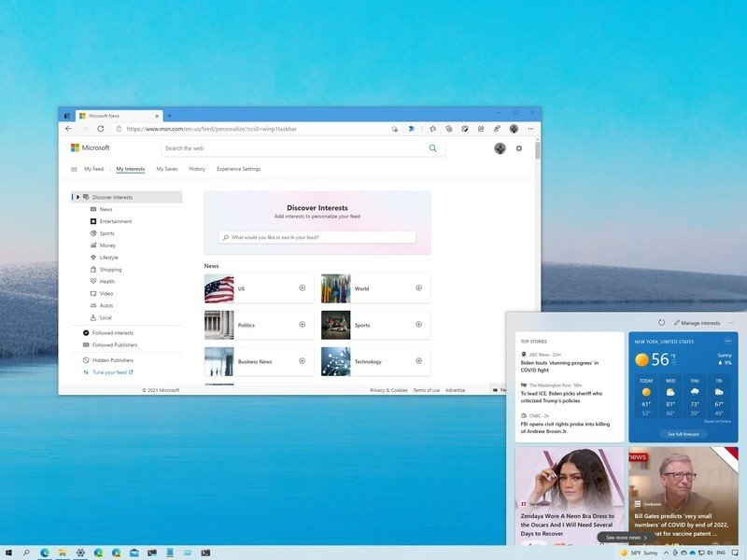Image resolution: width=747 pixels, height=560 pixels.
Task: Follow the Business News interest
Action: pyautogui.click(x=302, y=361)
